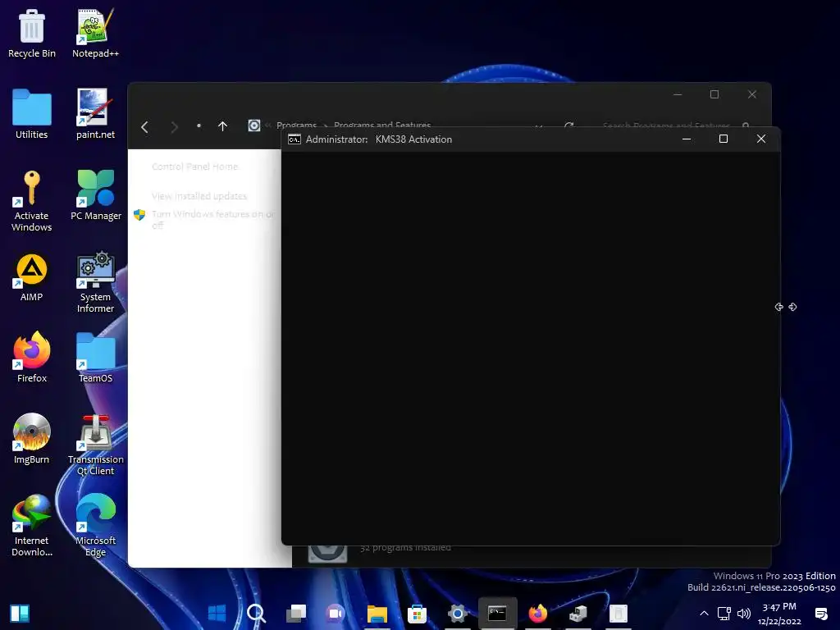The image size is (840, 630).
Task: Open the TeamOS folder shortcut
Action: click(95, 358)
